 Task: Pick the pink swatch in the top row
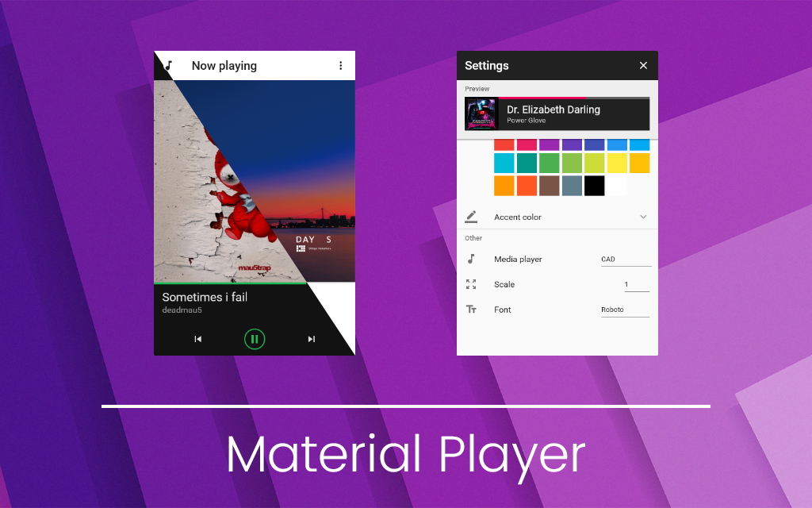click(527, 144)
